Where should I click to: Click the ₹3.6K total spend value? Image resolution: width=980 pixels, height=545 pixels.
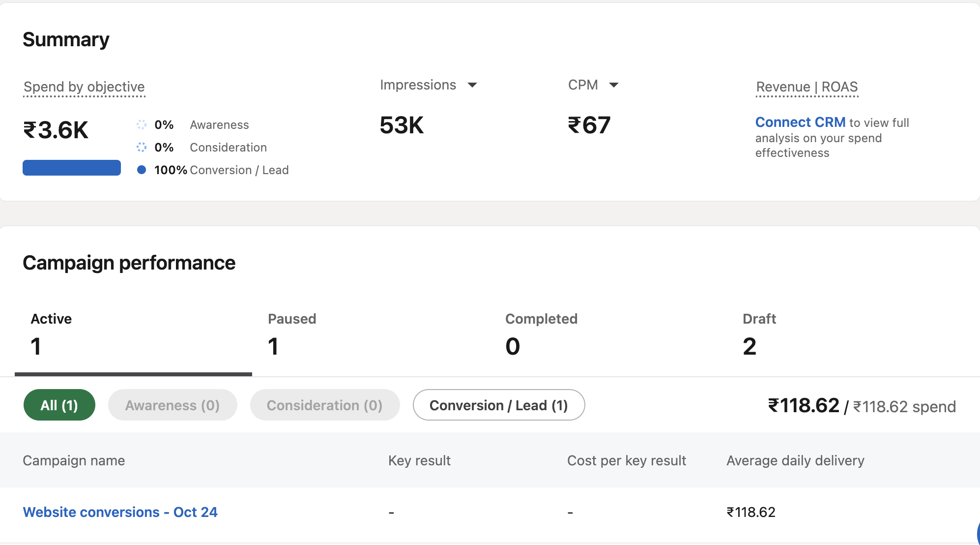(56, 130)
